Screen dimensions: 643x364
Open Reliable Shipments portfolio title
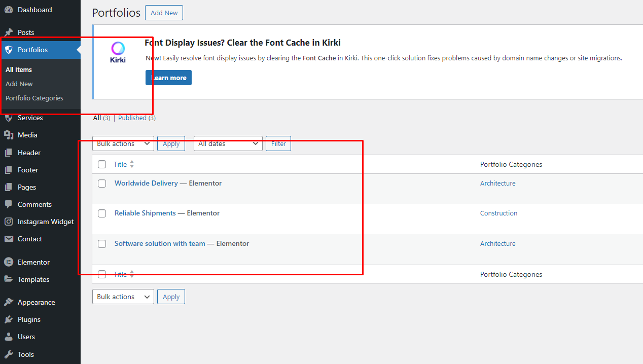[x=145, y=213]
